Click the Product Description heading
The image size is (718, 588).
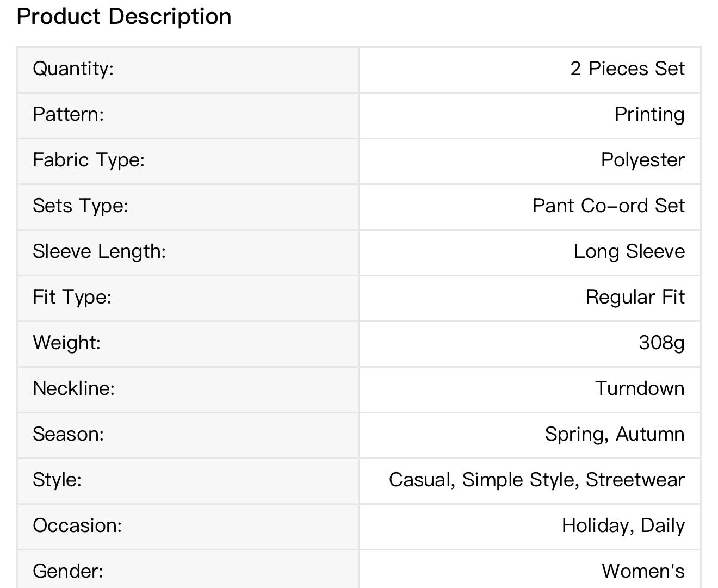(x=124, y=16)
